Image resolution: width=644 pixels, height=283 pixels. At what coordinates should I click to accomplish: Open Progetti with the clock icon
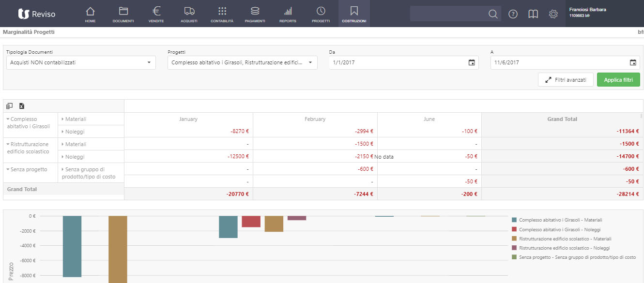tap(321, 14)
